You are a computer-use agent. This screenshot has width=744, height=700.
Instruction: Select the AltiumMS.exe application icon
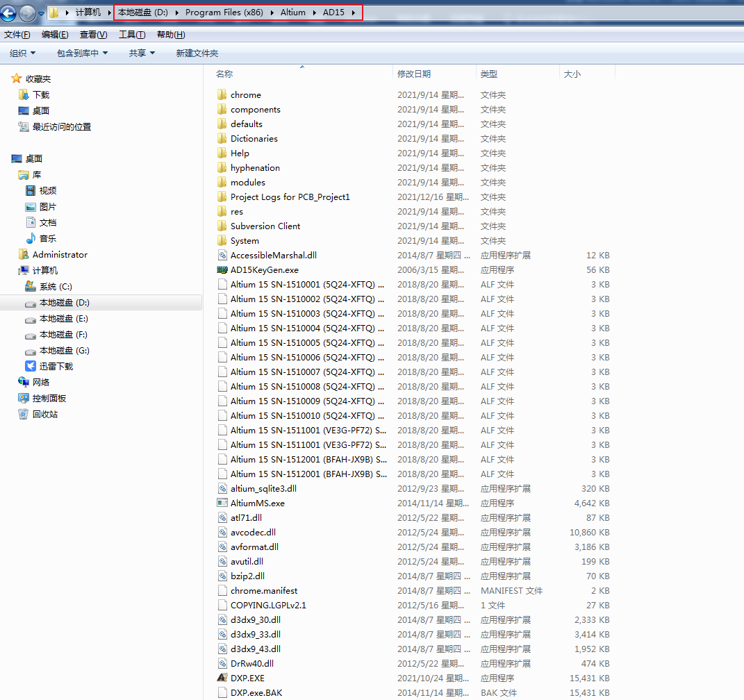[222, 503]
